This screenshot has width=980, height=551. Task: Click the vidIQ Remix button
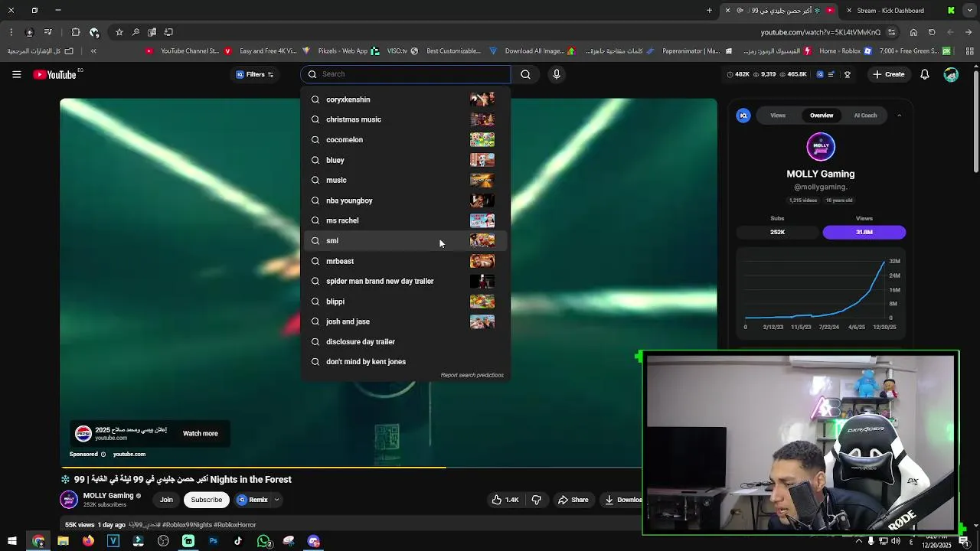pos(253,500)
